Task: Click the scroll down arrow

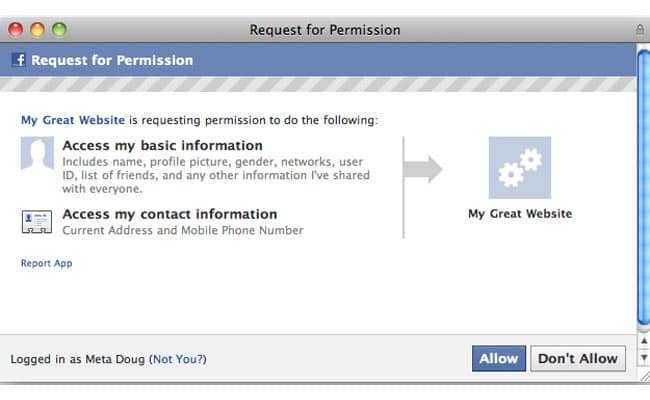Action: pos(643,356)
